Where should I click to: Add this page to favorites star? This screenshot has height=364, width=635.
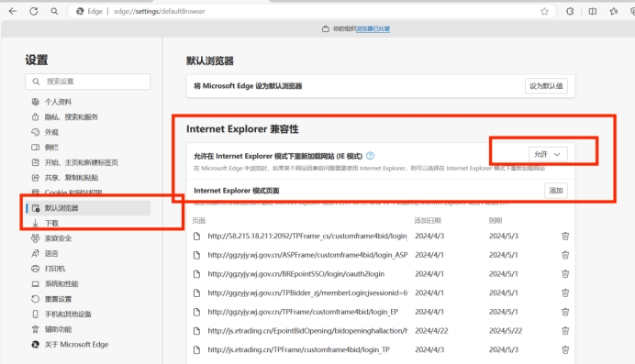tap(544, 11)
